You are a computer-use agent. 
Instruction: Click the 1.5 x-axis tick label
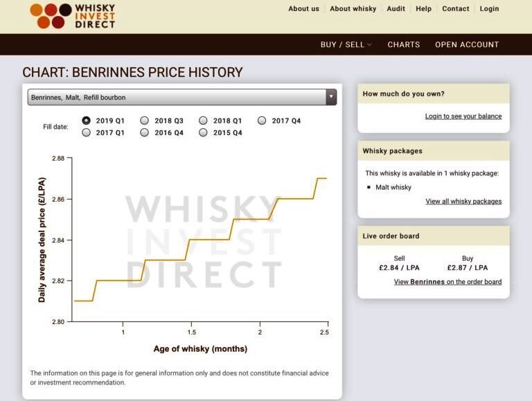[x=192, y=332]
